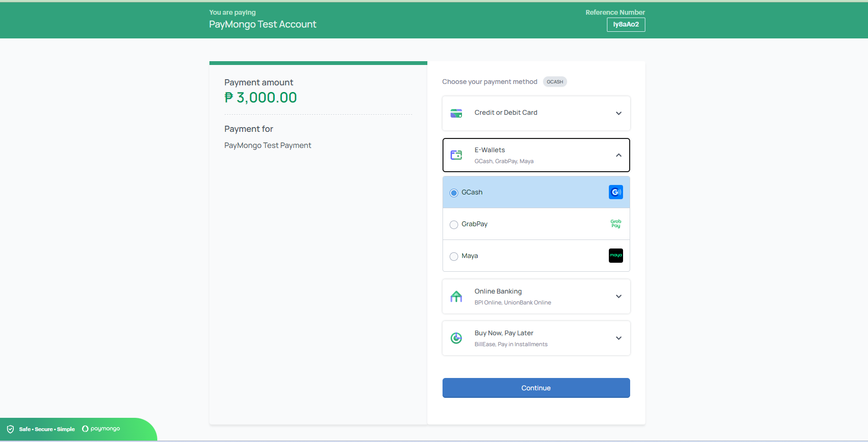Image resolution: width=868 pixels, height=442 pixels.
Task: Click the GrabPay option label
Action: (474, 224)
